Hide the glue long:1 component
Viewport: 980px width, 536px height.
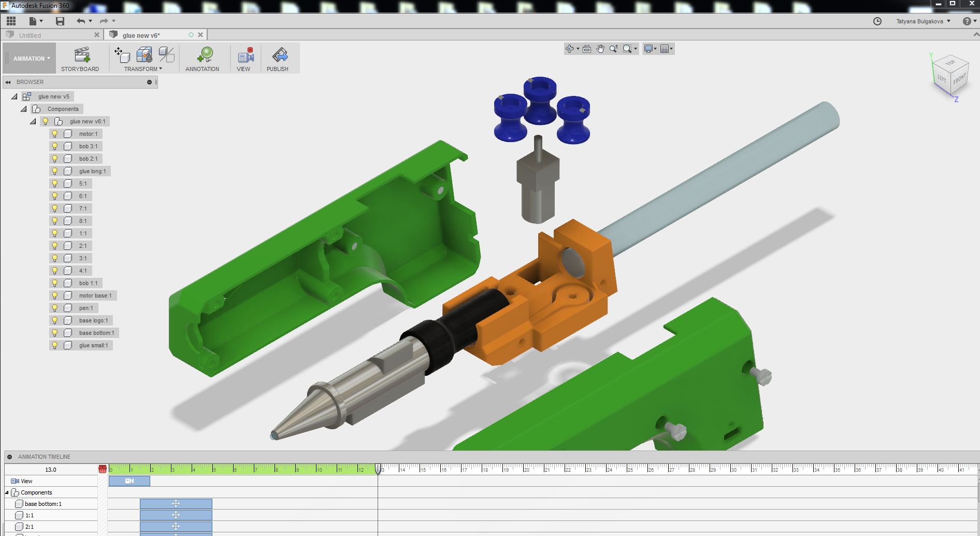point(54,171)
